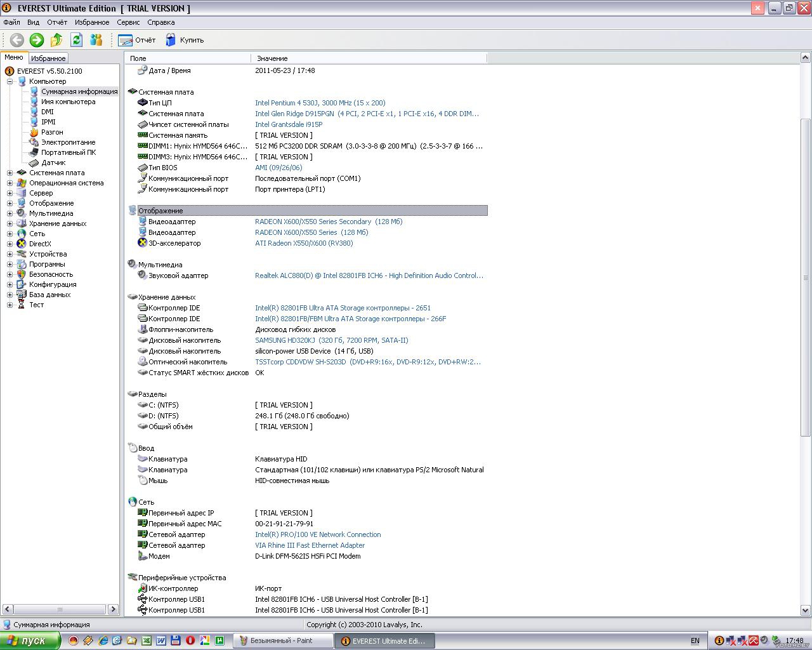
Task: Click the Разгон flame icon
Action: point(34,132)
